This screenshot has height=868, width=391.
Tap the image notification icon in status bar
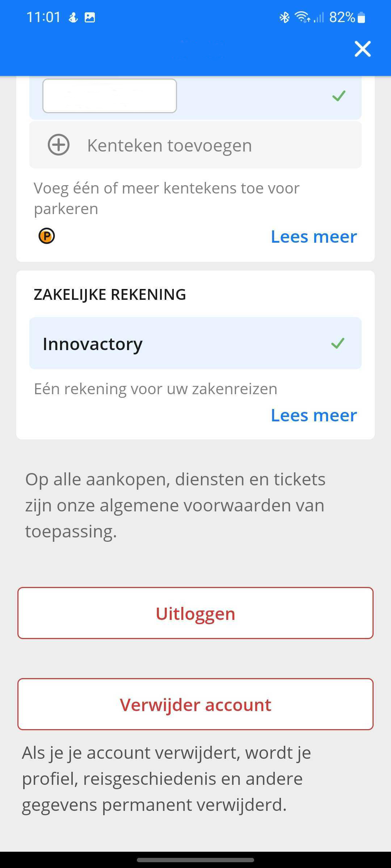point(90,17)
